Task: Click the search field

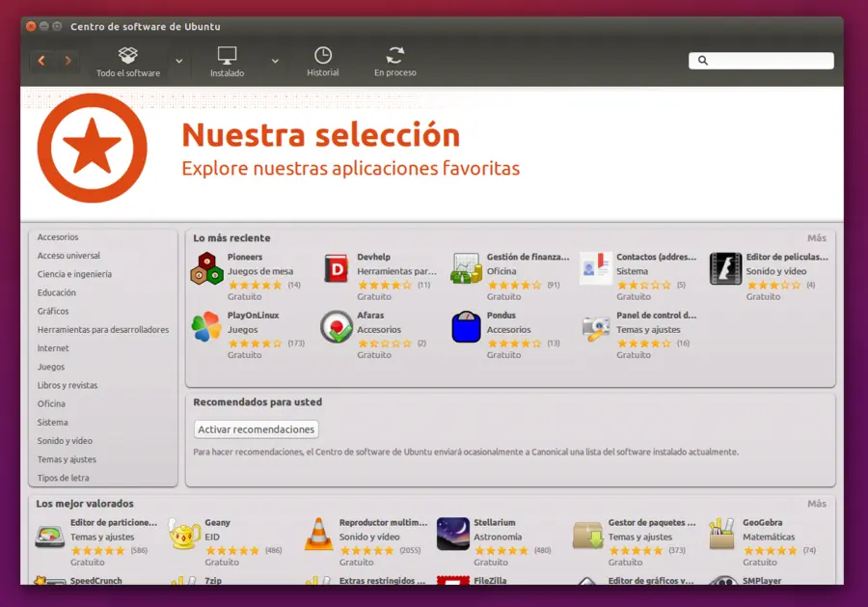Action: [761, 61]
